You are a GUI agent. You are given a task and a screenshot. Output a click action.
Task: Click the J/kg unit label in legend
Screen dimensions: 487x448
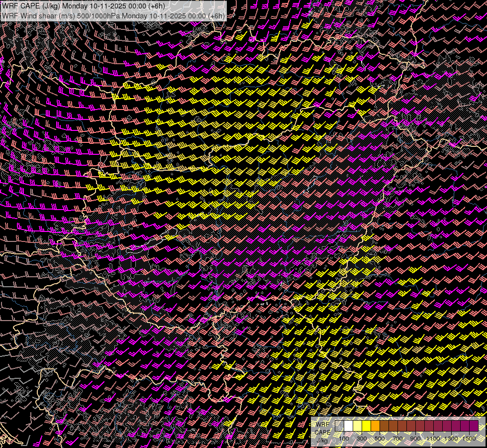click(x=322, y=441)
